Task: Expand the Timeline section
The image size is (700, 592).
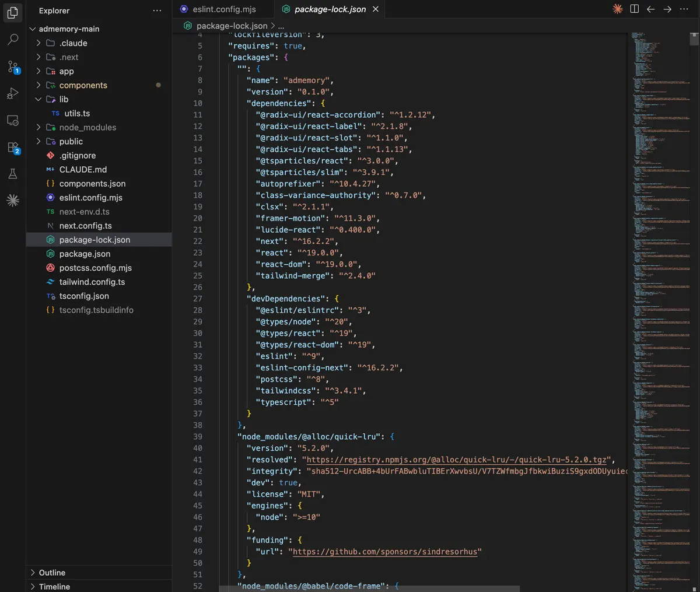Action: pos(99,586)
